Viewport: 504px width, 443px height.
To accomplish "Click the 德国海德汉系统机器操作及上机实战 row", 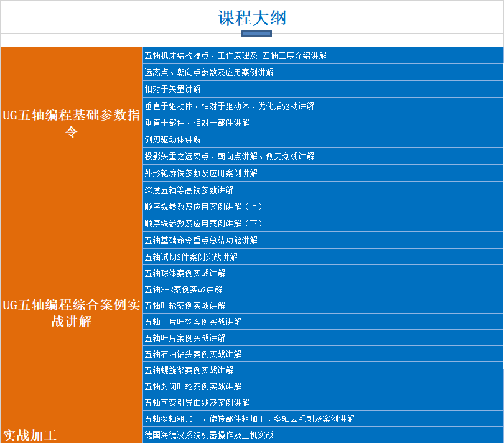I will point(209,435).
